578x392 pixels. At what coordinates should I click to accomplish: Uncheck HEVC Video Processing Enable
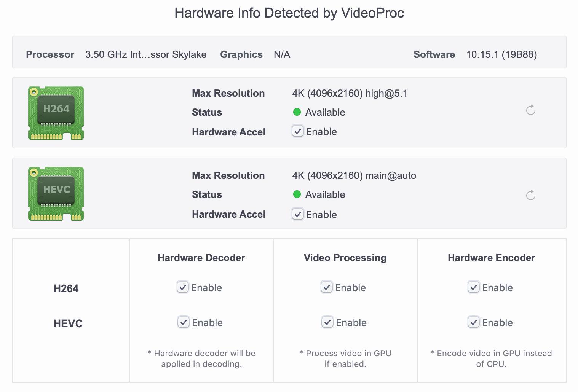click(327, 322)
